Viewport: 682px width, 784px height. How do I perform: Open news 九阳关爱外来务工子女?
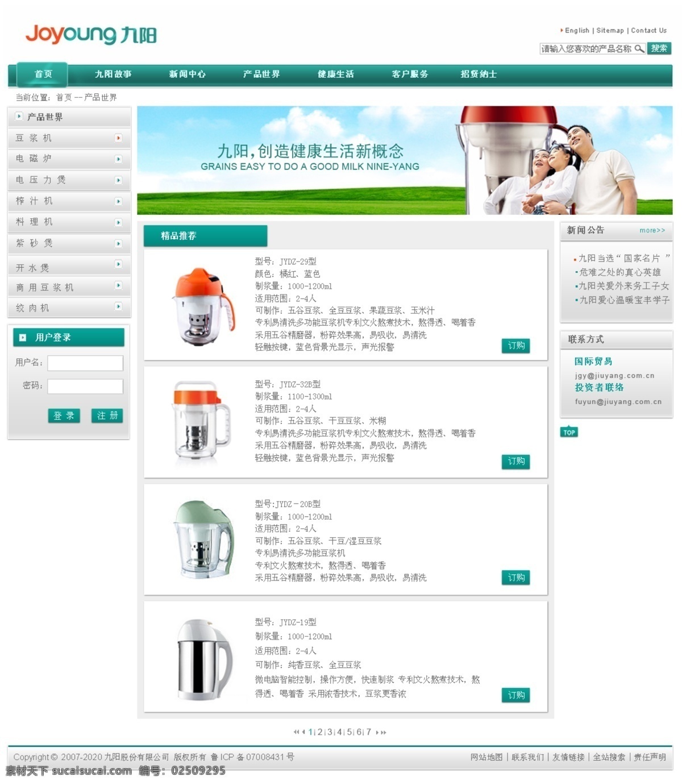[624, 286]
